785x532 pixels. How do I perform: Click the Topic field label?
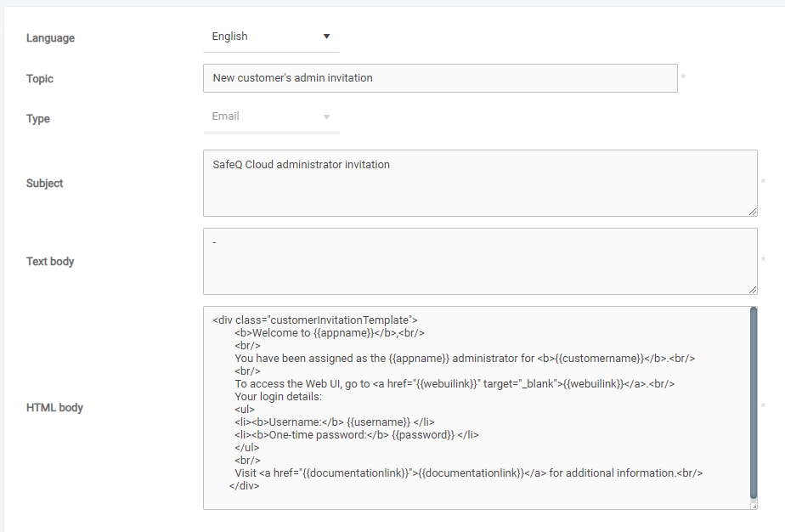[40, 79]
